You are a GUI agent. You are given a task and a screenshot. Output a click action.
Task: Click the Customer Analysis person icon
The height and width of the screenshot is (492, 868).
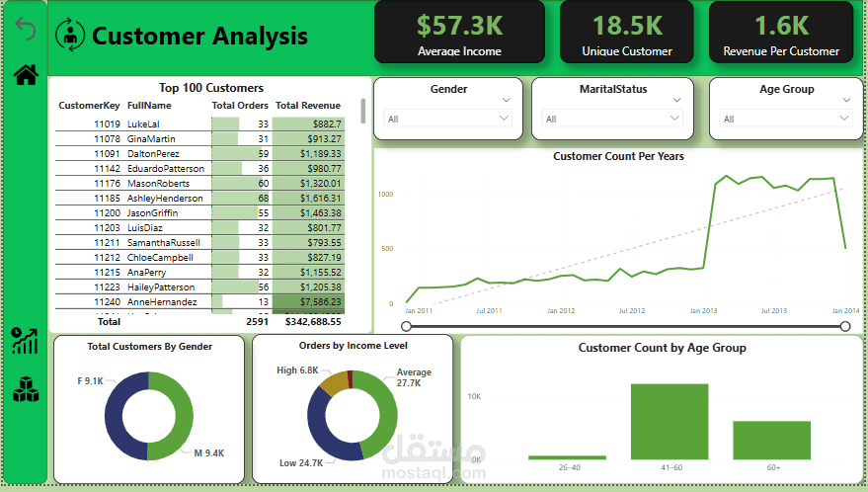click(70, 35)
